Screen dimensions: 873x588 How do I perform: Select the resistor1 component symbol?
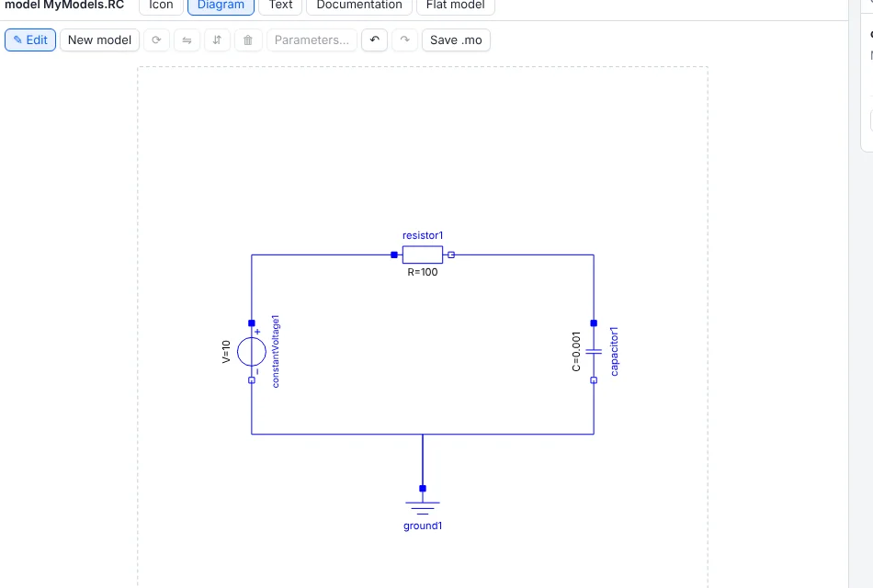pyautogui.click(x=423, y=254)
